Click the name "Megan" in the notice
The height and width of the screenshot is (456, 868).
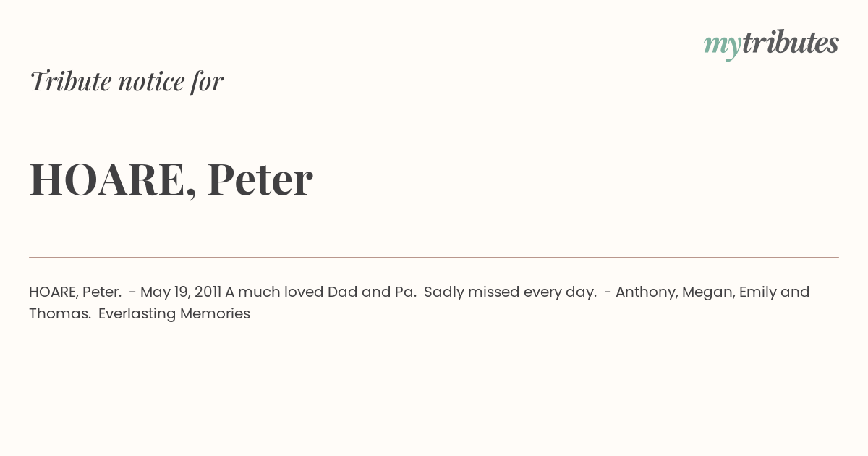pos(706,293)
